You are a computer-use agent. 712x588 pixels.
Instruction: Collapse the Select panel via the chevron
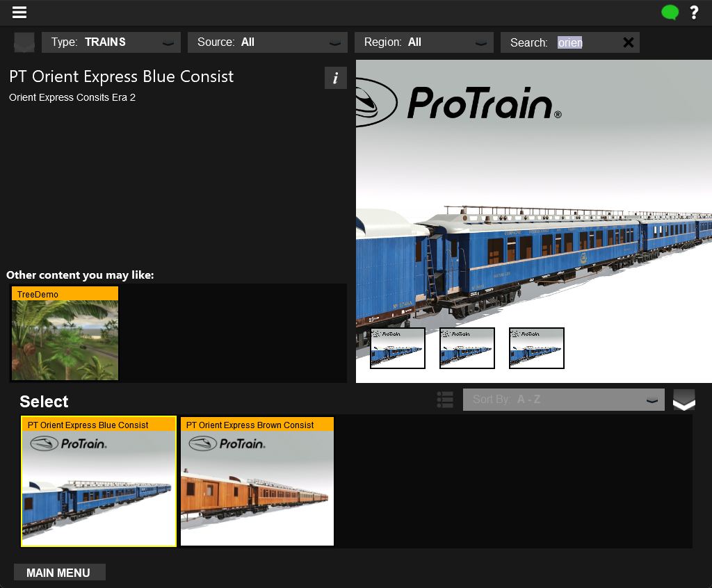[683, 400]
